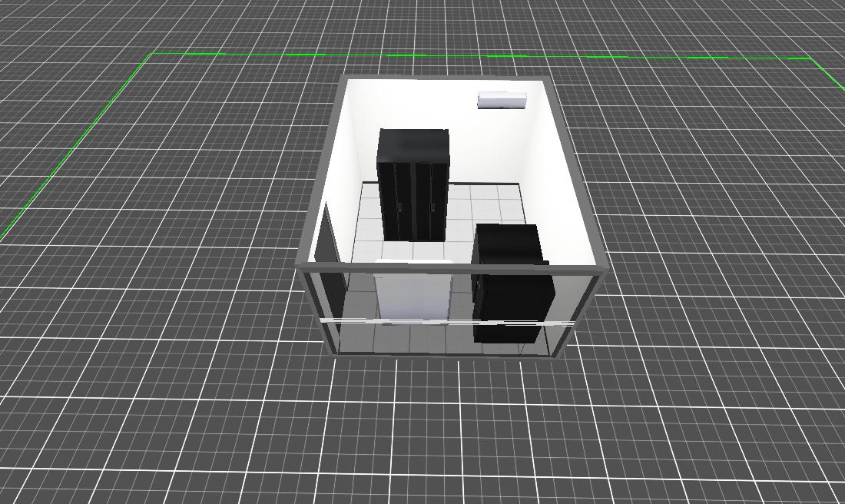The height and width of the screenshot is (504, 845).
Task: Select the green boundary's top-left corner
Action: (152, 54)
